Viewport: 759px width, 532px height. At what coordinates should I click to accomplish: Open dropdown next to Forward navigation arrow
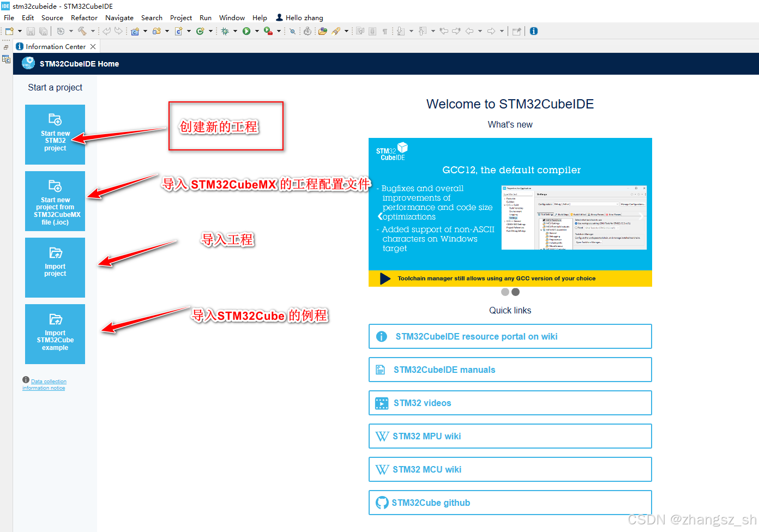pos(502,31)
